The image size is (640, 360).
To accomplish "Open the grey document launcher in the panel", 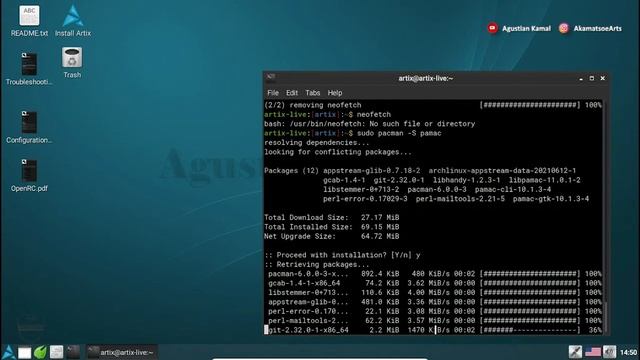I will point(56,352).
